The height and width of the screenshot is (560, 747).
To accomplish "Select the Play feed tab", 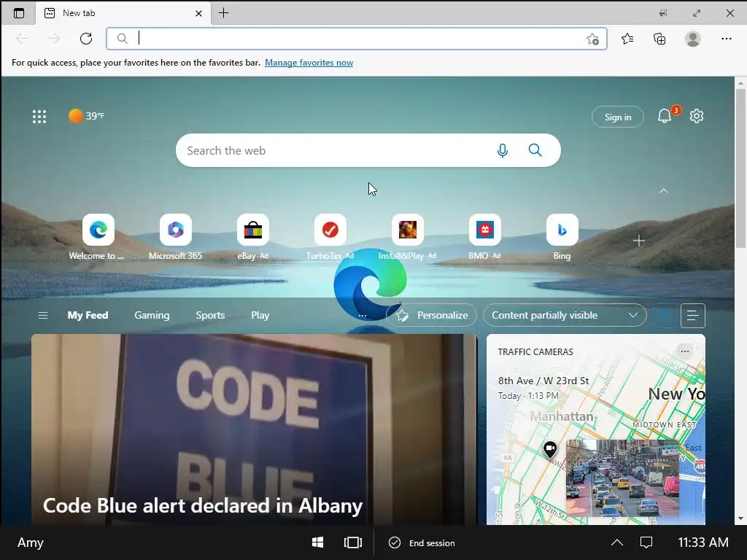I will click(260, 315).
